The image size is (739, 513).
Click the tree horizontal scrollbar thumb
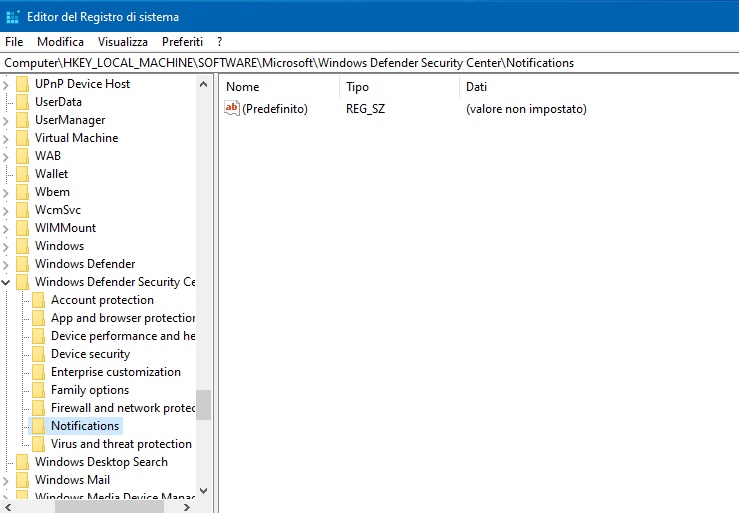pyautogui.click(x=109, y=507)
